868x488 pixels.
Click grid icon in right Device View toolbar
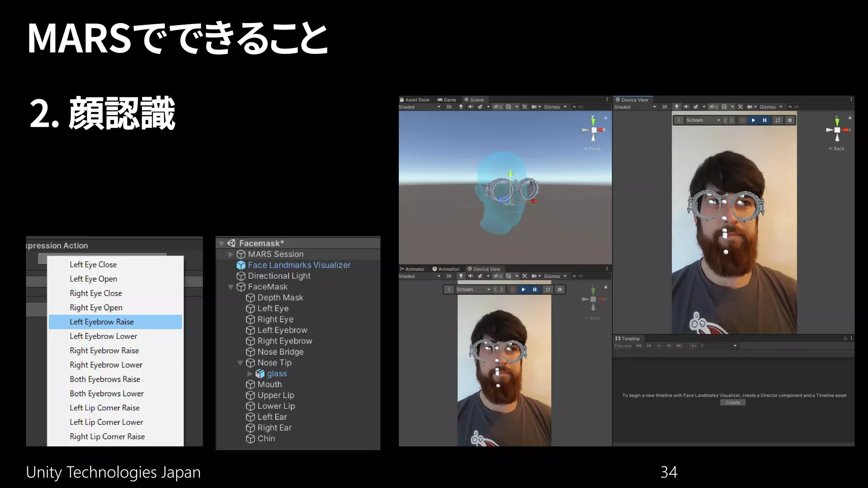[724, 107]
